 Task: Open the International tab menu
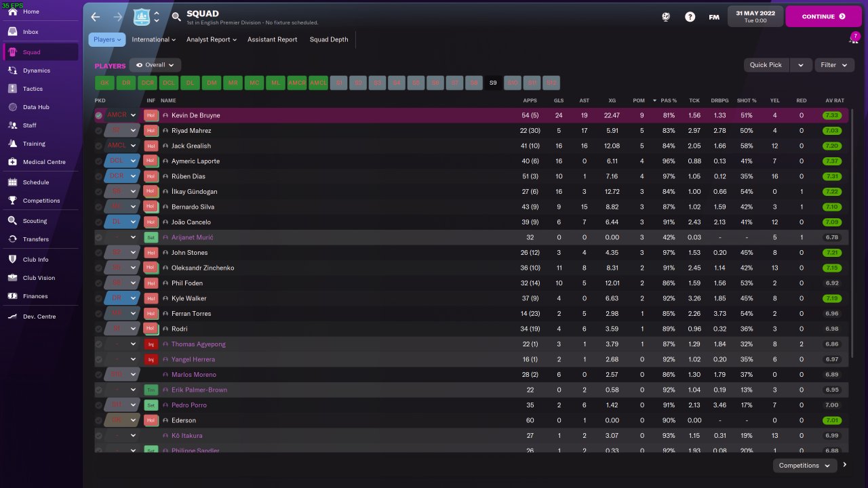153,39
